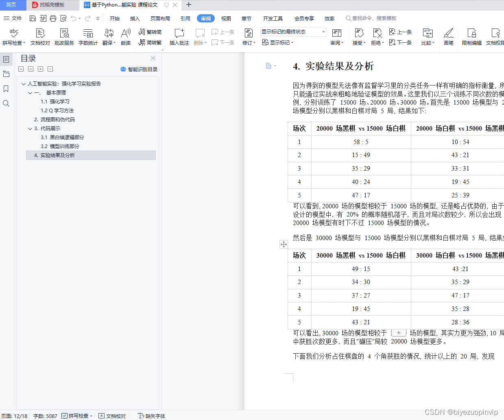Select the 3.2 模型训练部分 outline entry
Viewport: 504px width, 420px height.
tap(59, 146)
